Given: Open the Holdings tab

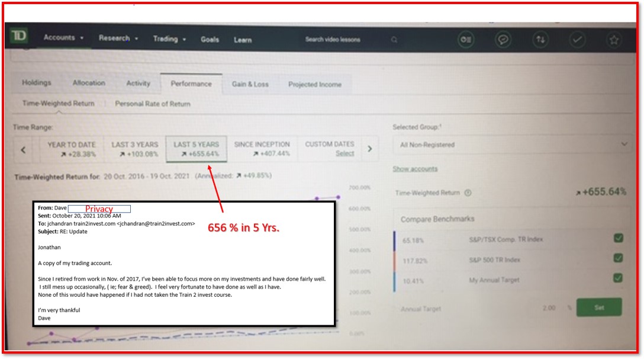Looking at the screenshot, I should [37, 83].
